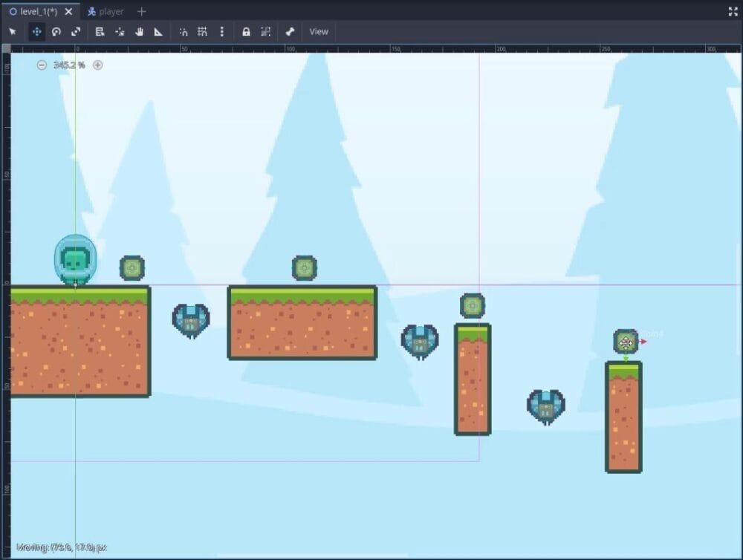The width and height of the screenshot is (743, 560).
Task: Select the enemy between the two wide platforms
Action: [x=191, y=321]
